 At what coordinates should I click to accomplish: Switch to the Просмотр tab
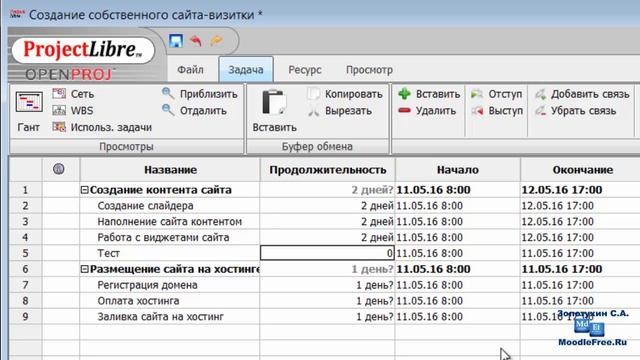click(x=369, y=69)
